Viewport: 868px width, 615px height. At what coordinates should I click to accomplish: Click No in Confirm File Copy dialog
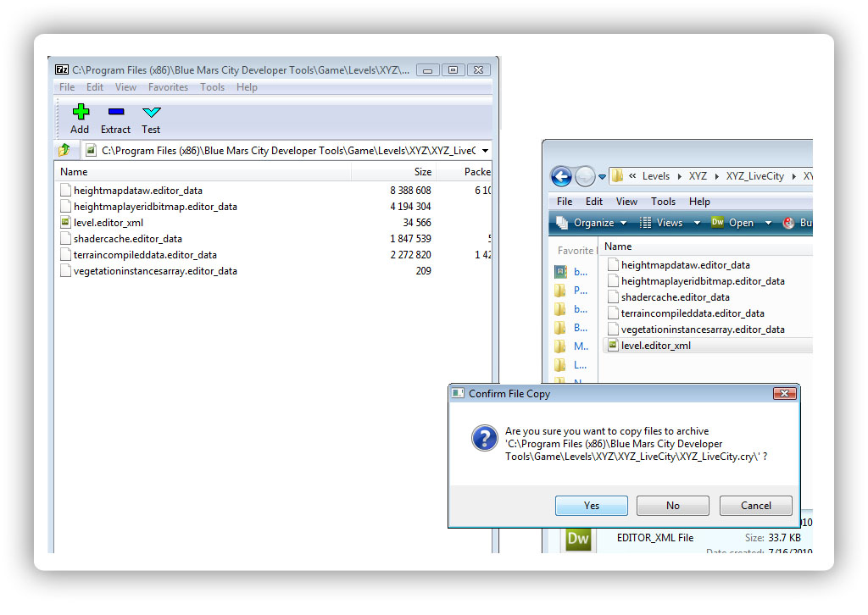tap(672, 506)
